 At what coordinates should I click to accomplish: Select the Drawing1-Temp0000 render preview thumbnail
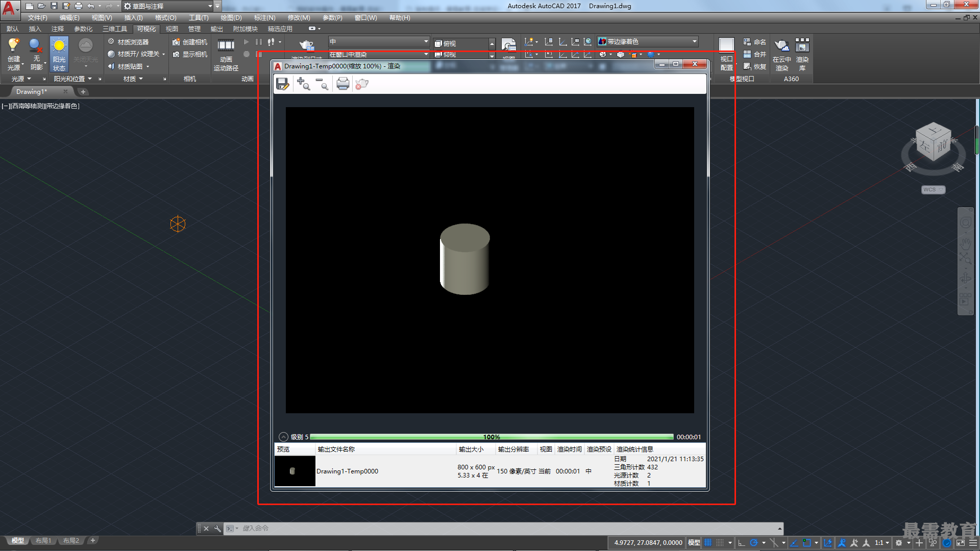coord(295,471)
